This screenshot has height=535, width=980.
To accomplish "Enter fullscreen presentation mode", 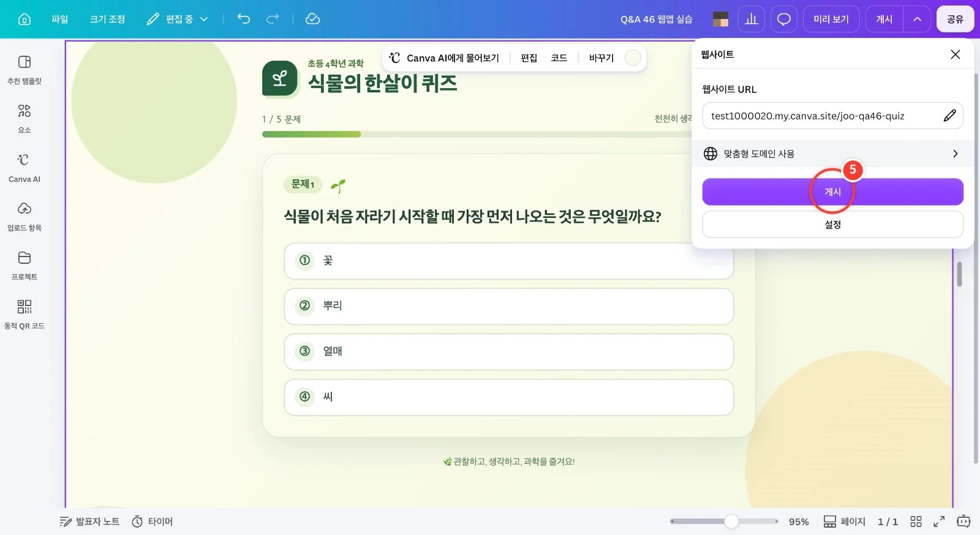I will [x=939, y=522].
